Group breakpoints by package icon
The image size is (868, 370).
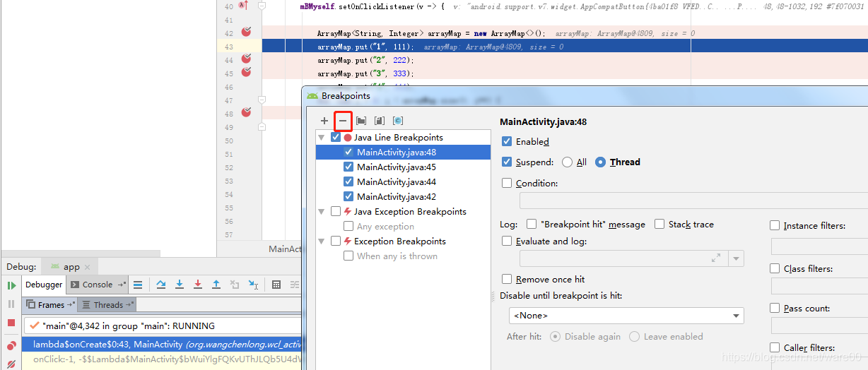(361, 121)
